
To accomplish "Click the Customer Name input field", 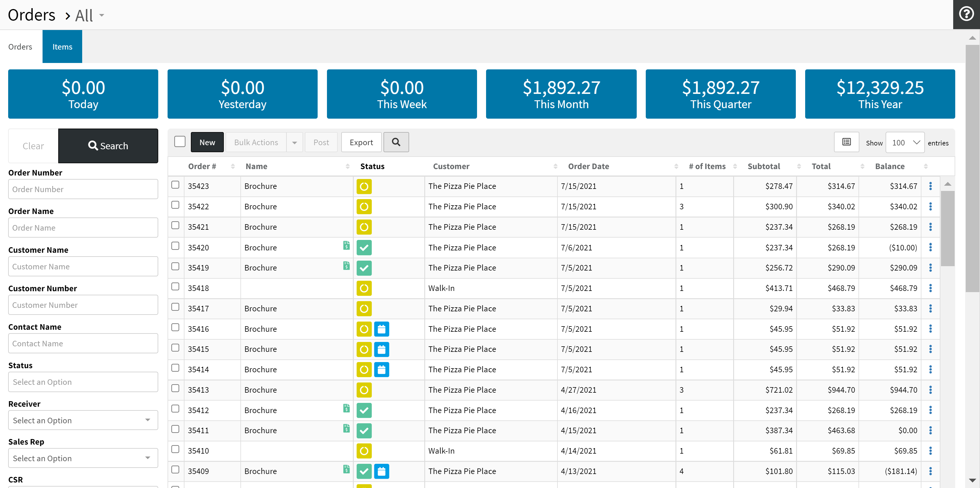I will (83, 266).
